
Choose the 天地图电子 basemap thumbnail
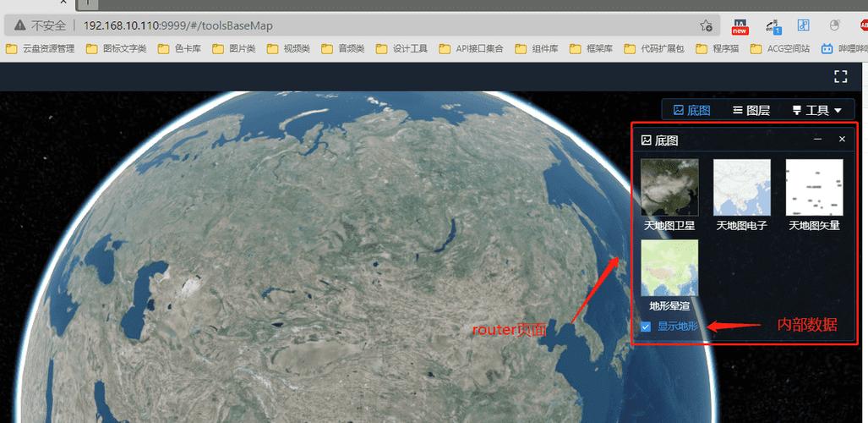[x=741, y=187]
